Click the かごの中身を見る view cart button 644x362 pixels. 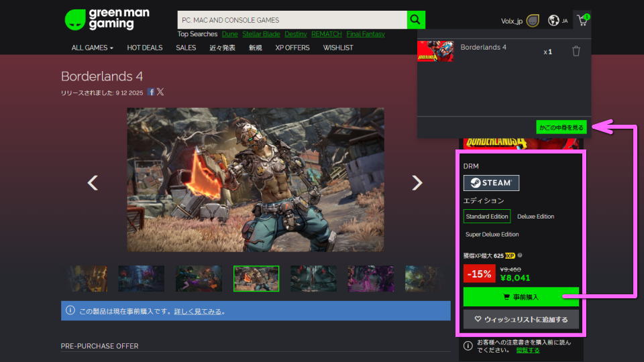click(x=561, y=127)
